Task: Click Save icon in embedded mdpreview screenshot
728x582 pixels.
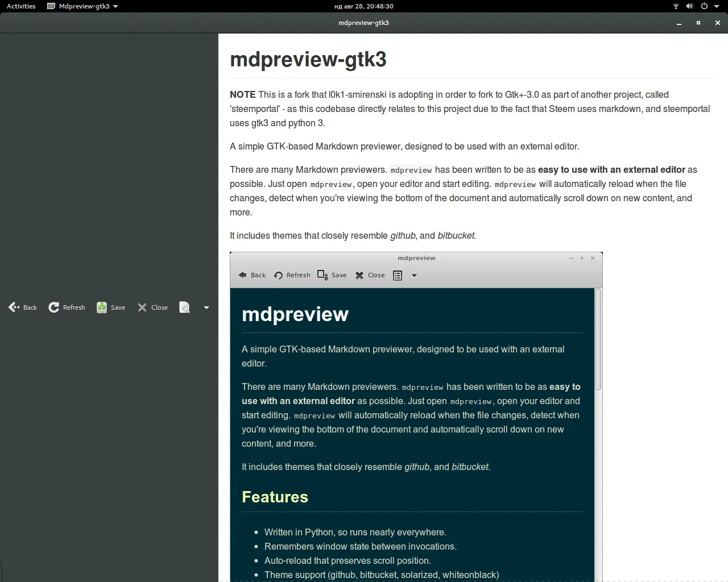Action: [x=322, y=275]
